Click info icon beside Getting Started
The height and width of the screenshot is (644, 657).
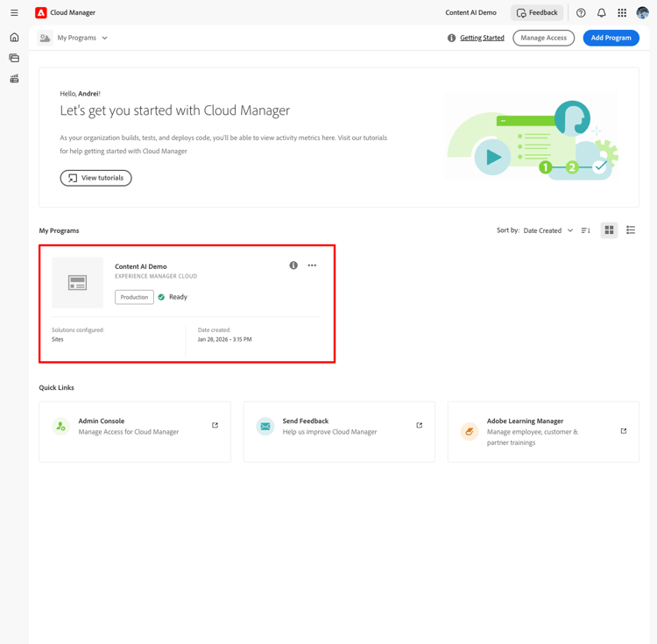[x=451, y=38]
